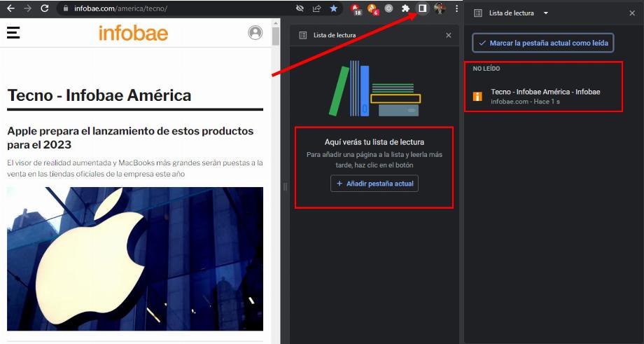This screenshot has width=644, height=344.
Task: Click the Lista de lectura icon in the right panel
Action: point(477,13)
